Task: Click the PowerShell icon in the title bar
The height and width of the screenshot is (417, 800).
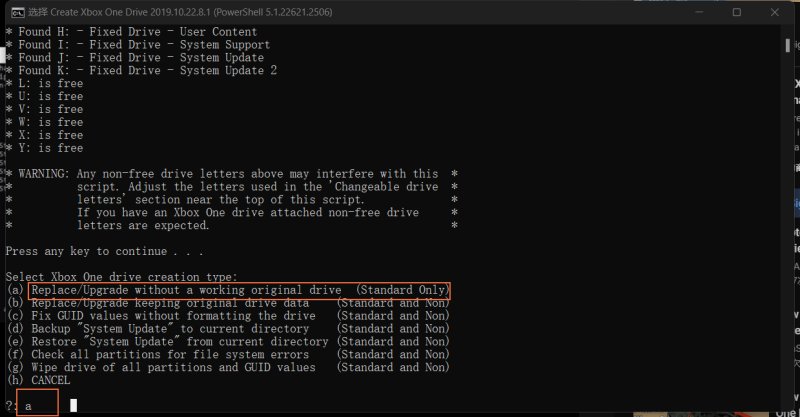Action: click(x=14, y=12)
